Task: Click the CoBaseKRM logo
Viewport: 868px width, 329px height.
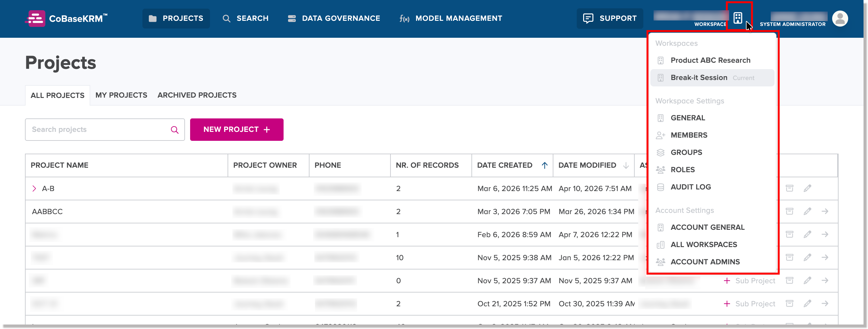Action: tap(66, 18)
